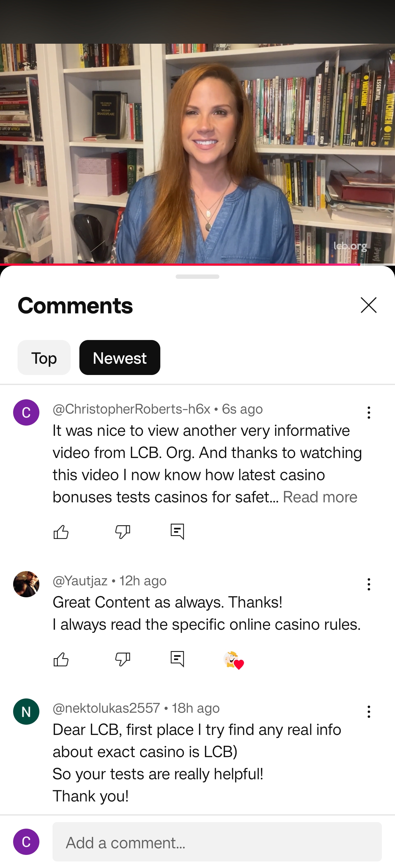Sort comments by Top
395x868 pixels.
(44, 358)
